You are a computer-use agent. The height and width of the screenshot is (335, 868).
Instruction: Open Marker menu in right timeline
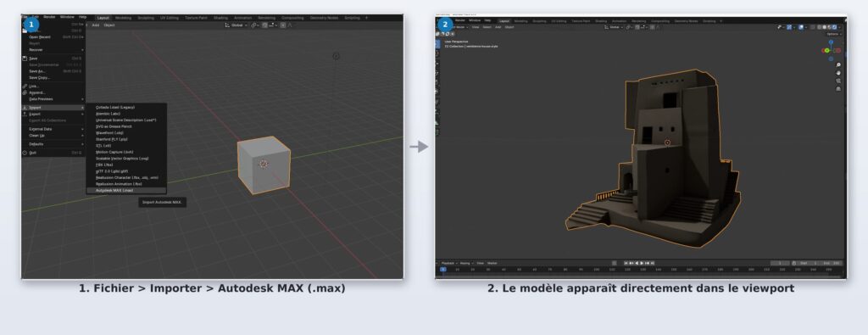pyautogui.click(x=492, y=263)
